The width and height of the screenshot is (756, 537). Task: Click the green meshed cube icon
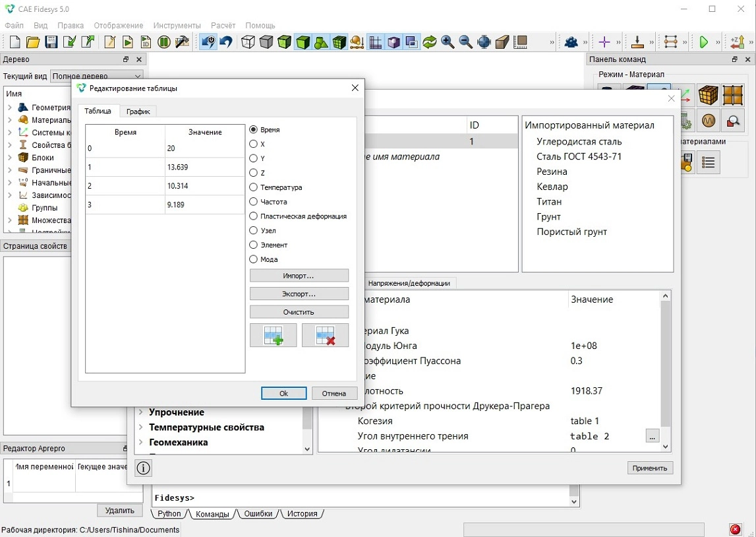coord(339,42)
